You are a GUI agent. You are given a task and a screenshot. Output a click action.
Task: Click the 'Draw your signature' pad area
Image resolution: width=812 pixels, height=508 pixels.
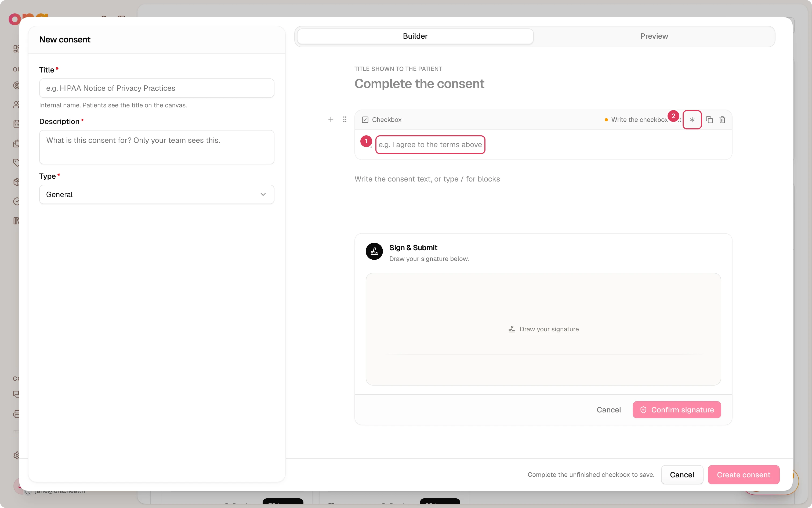tap(543, 329)
